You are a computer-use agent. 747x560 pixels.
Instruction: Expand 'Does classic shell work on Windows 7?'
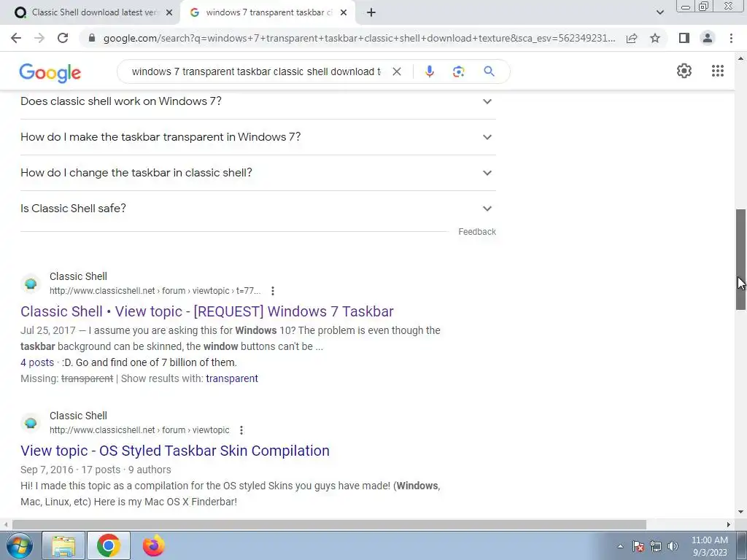(x=258, y=101)
